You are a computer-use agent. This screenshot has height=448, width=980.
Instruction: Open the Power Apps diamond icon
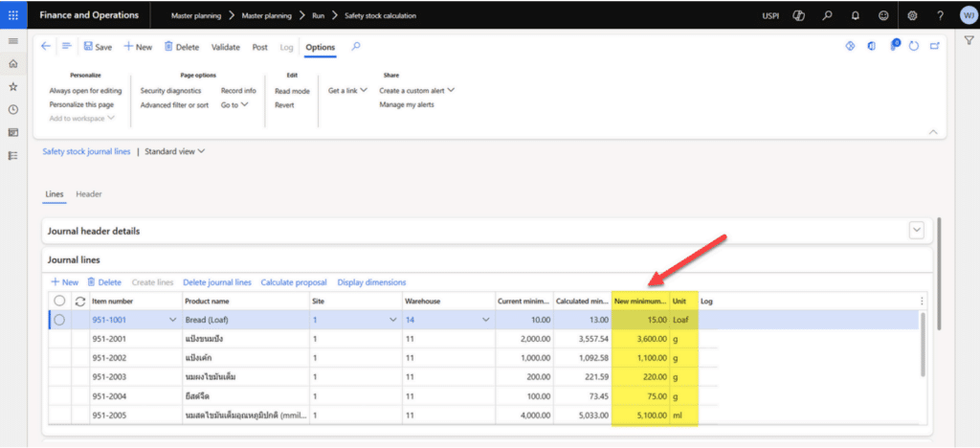point(850,46)
